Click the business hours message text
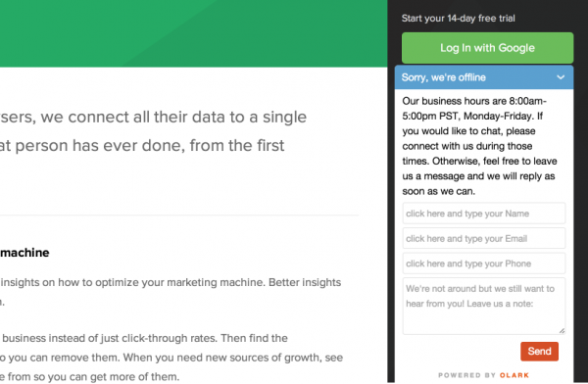This screenshot has height=384, width=588. [x=479, y=146]
